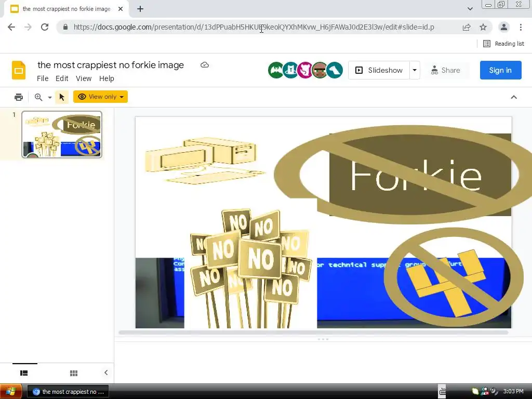Open the Windows Start button
This screenshot has height=399, width=532.
(x=11, y=392)
